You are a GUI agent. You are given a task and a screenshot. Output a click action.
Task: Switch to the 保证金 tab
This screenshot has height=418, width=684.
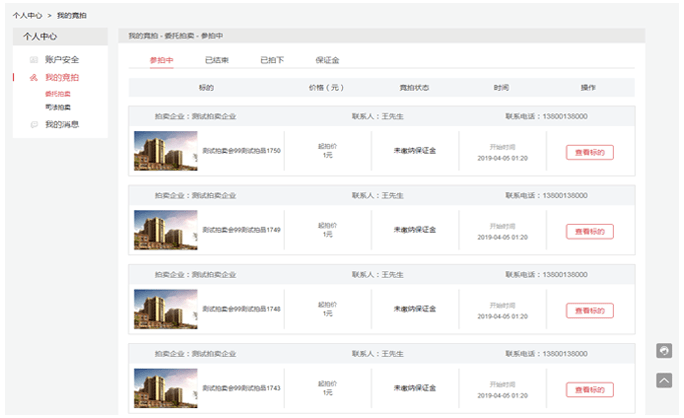tap(327, 60)
